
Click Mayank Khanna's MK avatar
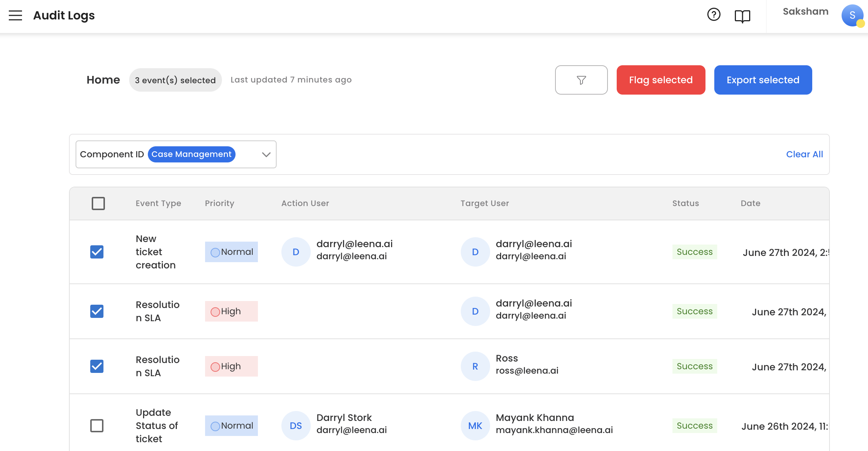475,426
